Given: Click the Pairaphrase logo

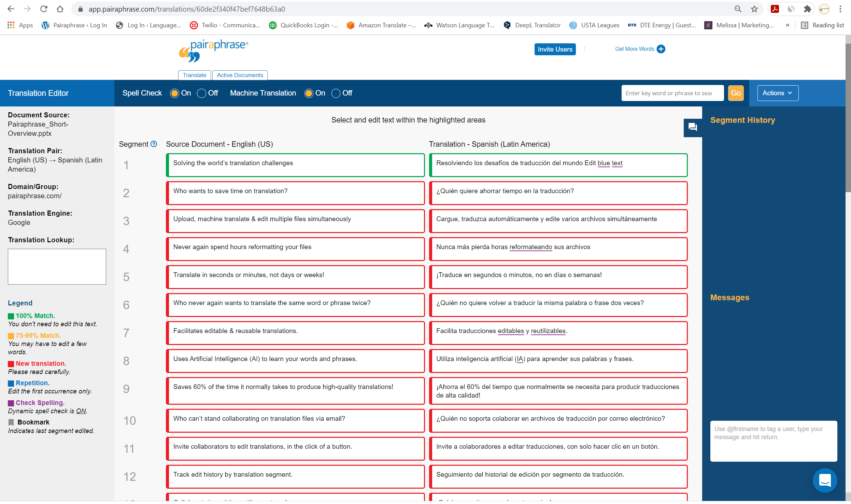Looking at the screenshot, I should [213, 51].
